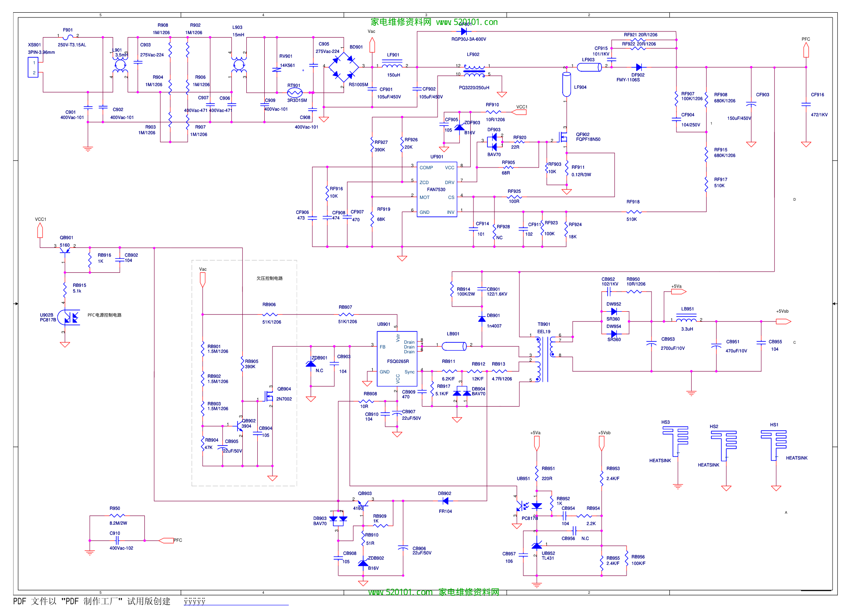Click the QB903 4160 transistor label

(x=364, y=501)
